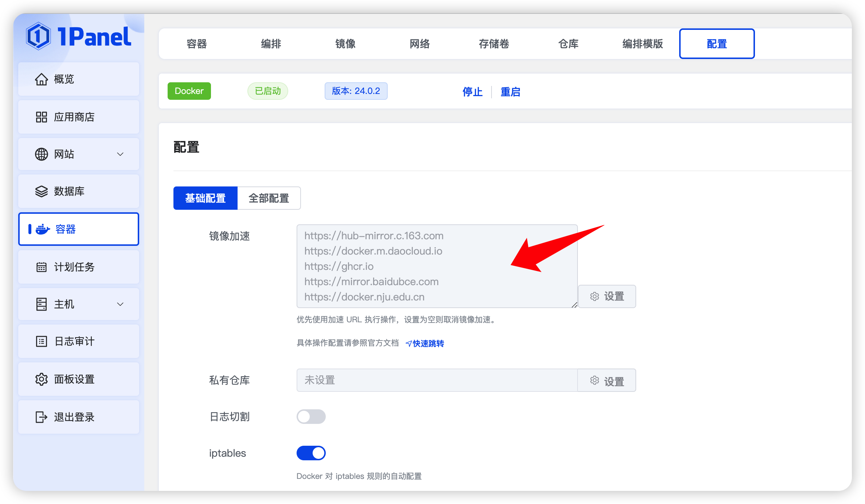The height and width of the screenshot is (504, 865).
Task: Toggle iptables automatic rule configuration off
Action: coord(311,453)
